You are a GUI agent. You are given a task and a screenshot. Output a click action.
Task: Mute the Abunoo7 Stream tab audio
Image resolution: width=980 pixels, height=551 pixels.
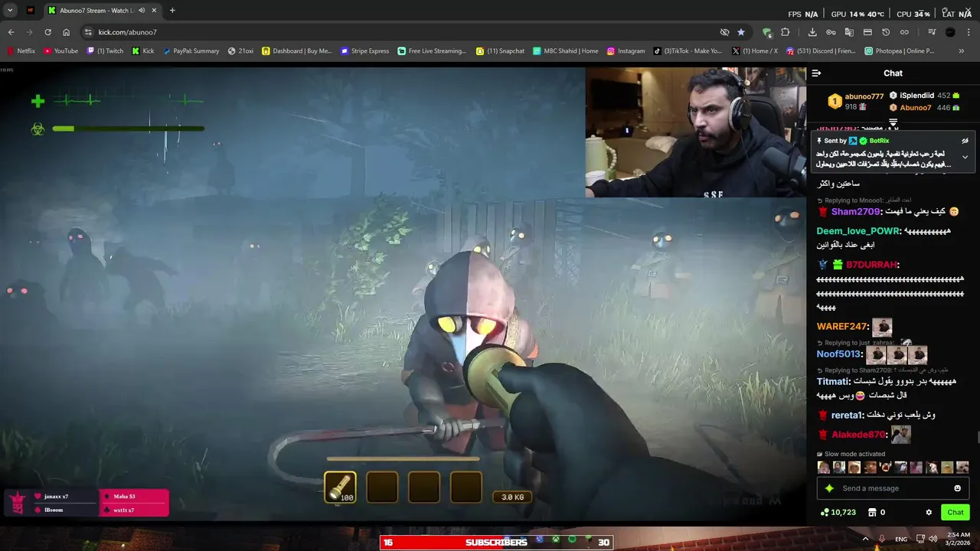tap(142, 11)
